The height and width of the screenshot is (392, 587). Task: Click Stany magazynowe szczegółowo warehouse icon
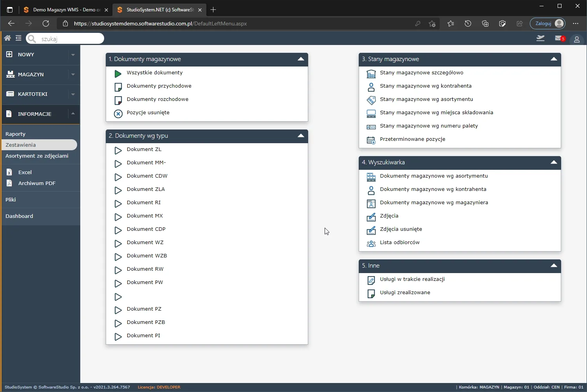tap(371, 74)
